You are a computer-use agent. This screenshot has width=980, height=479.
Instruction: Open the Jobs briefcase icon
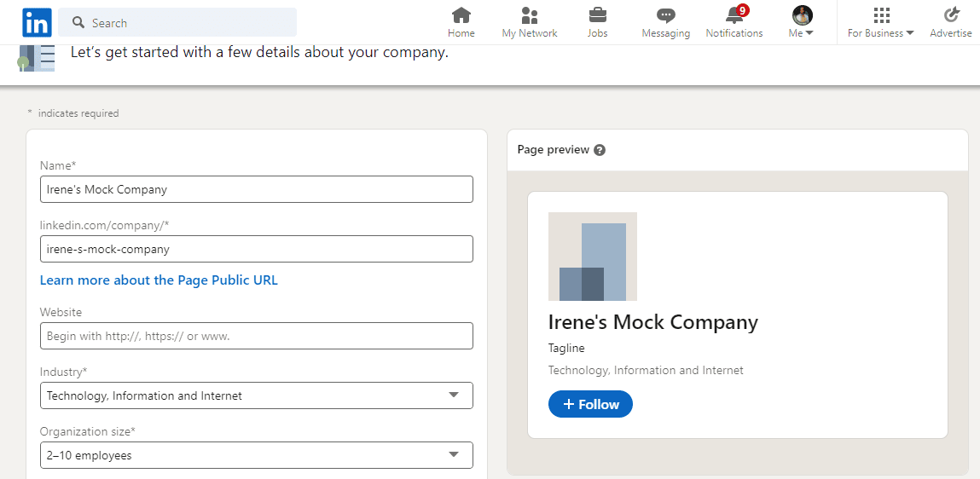click(x=597, y=16)
